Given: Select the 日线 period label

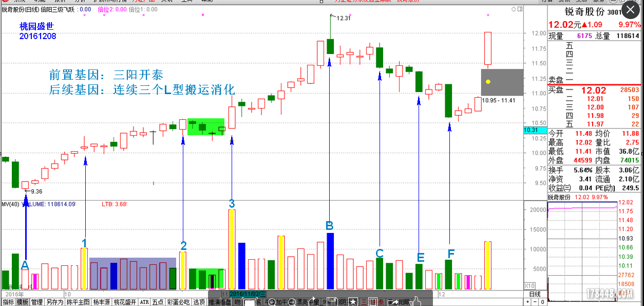Looking at the screenshot, I should pyautogui.click(x=535, y=294).
